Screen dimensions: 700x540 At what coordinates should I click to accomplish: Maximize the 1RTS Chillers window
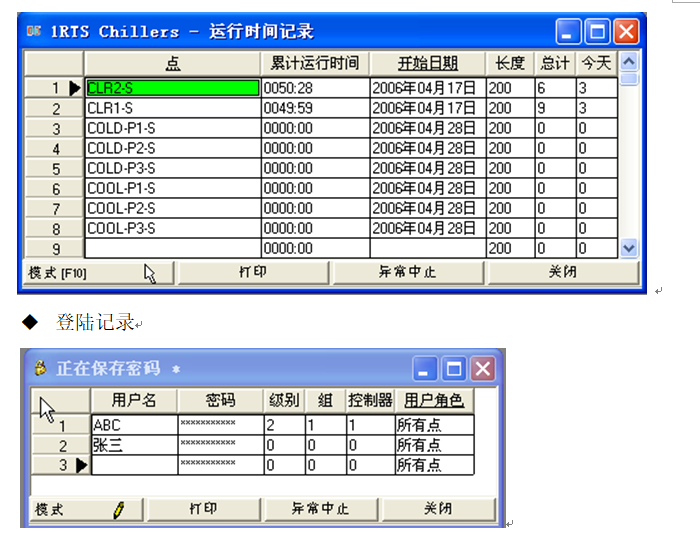[597, 31]
